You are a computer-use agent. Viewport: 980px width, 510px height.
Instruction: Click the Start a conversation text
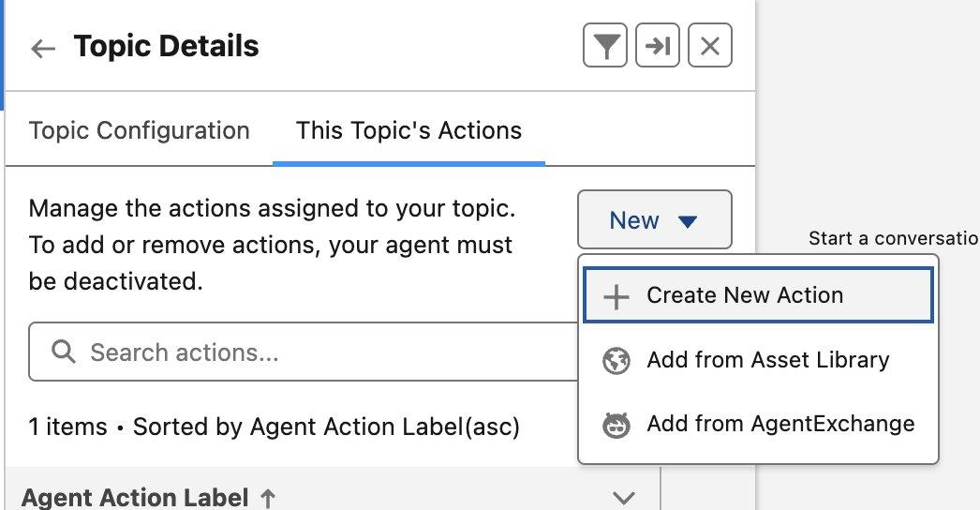pyautogui.click(x=894, y=238)
